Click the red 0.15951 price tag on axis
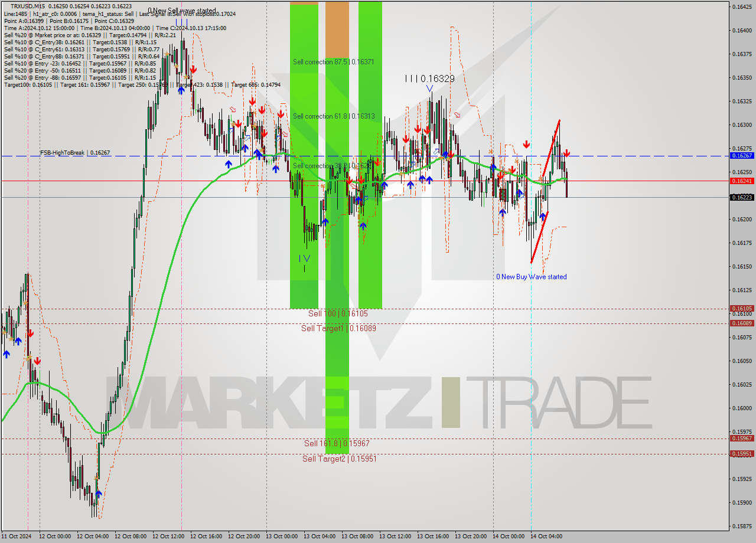Screen dimensions: 756x543 [742, 453]
